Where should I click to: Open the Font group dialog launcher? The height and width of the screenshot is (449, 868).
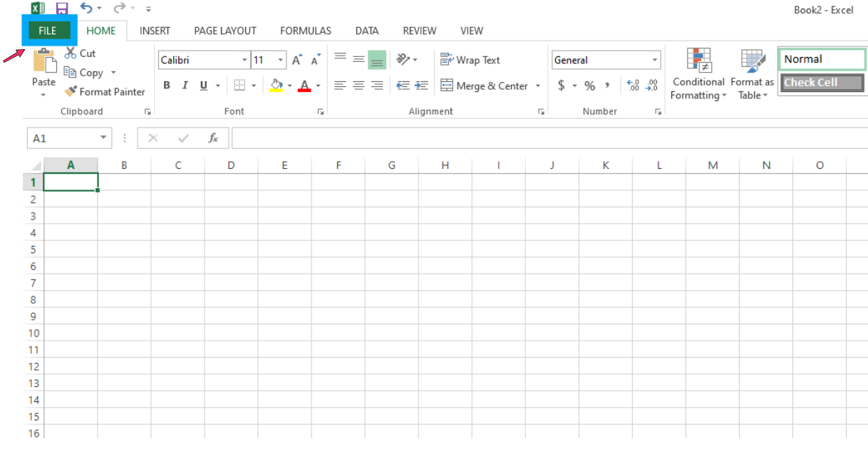(321, 111)
